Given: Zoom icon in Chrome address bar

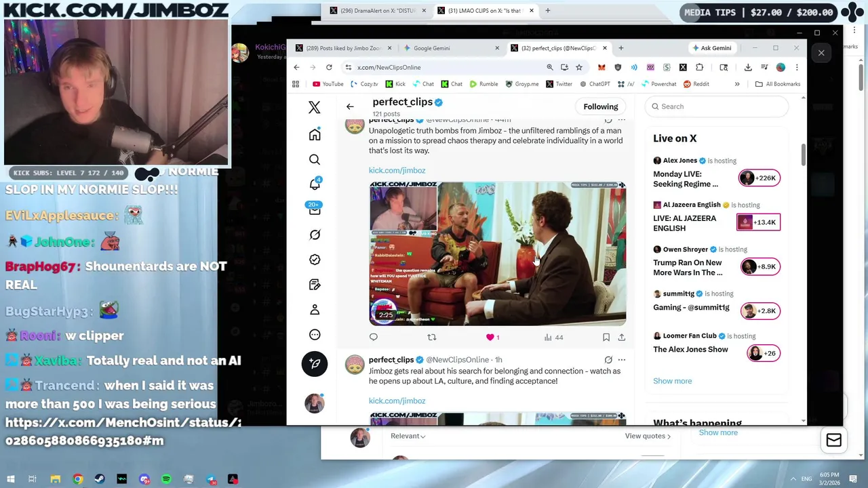Looking at the screenshot, I should (550, 67).
